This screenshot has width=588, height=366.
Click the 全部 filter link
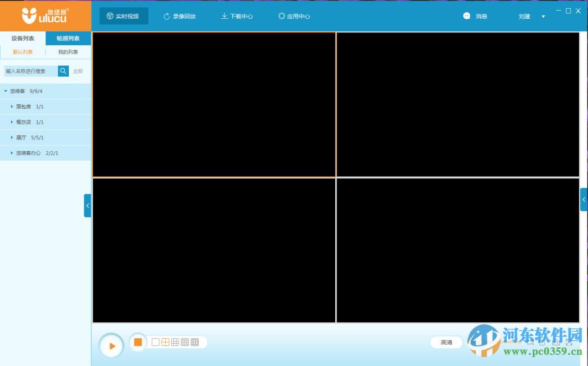pyautogui.click(x=78, y=71)
